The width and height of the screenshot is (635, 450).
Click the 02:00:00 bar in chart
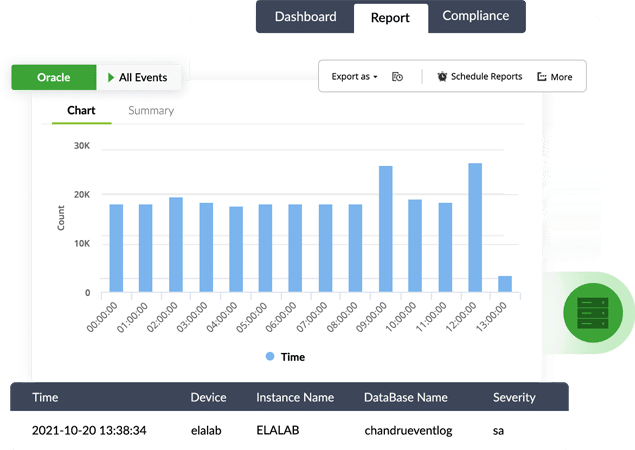point(176,245)
